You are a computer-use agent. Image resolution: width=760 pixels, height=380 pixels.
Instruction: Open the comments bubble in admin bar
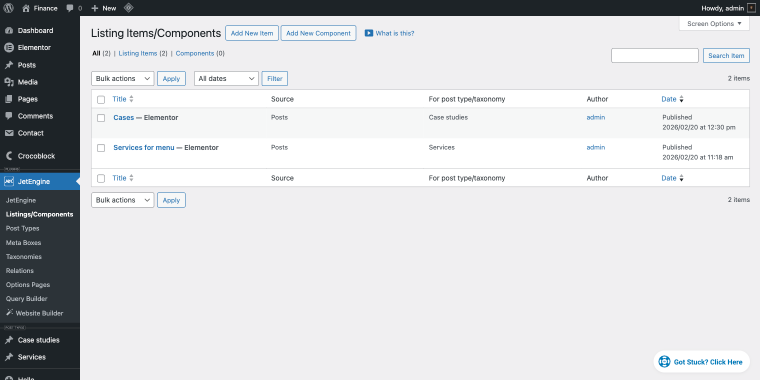(x=70, y=8)
